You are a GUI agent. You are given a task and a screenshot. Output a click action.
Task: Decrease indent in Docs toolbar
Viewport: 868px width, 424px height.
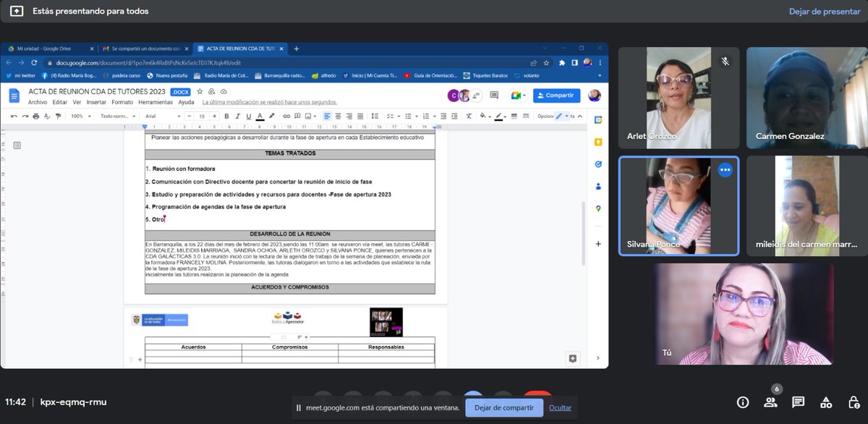tap(443, 116)
